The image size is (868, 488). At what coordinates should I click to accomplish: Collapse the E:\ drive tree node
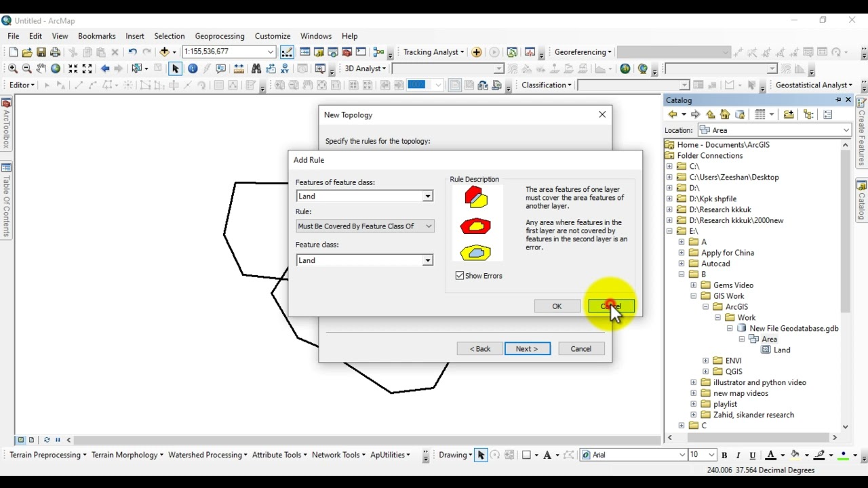(669, 231)
